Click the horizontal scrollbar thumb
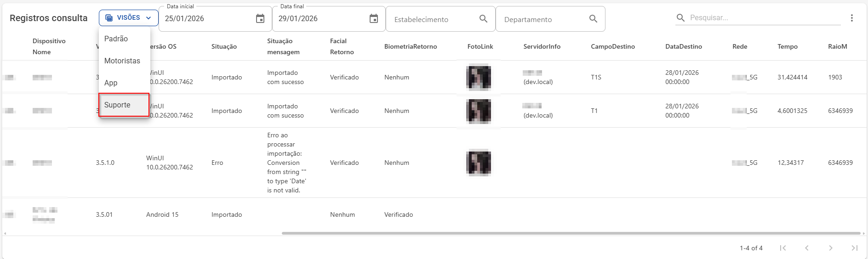868x259 pixels. 571,233
